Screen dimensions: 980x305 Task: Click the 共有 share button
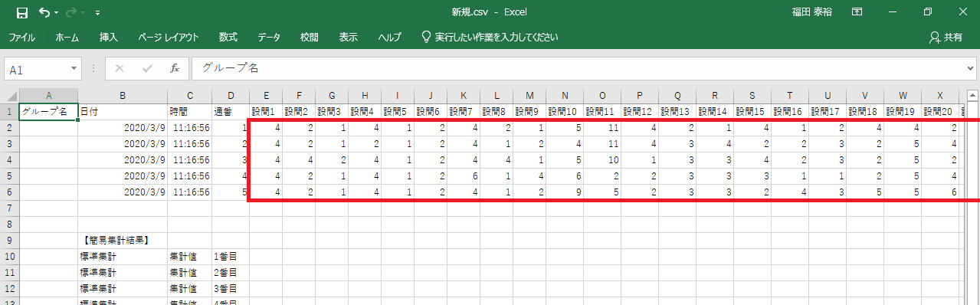946,37
